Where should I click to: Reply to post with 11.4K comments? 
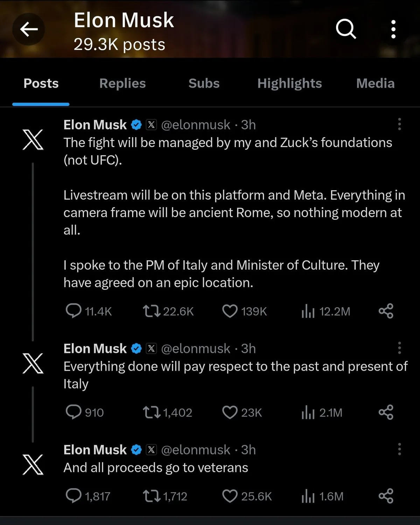click(73, 311)
